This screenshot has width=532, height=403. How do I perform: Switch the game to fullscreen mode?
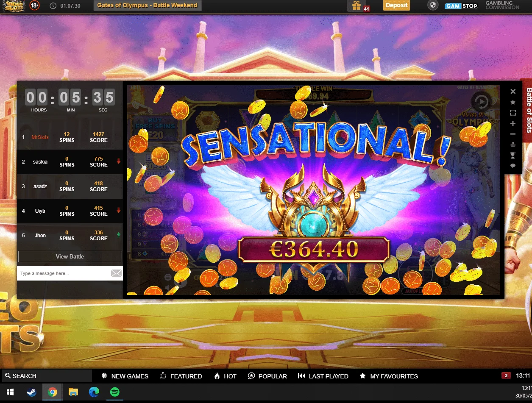513,113
